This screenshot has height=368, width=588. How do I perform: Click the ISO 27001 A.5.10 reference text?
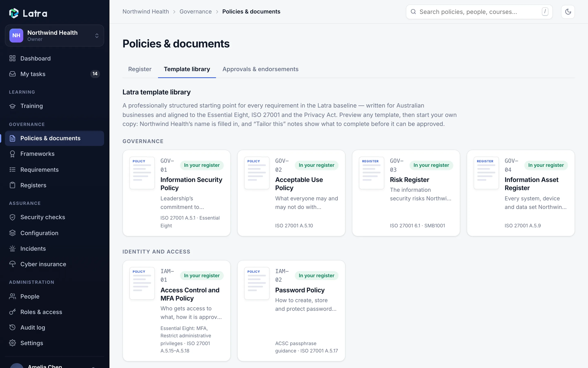point(294,226)
